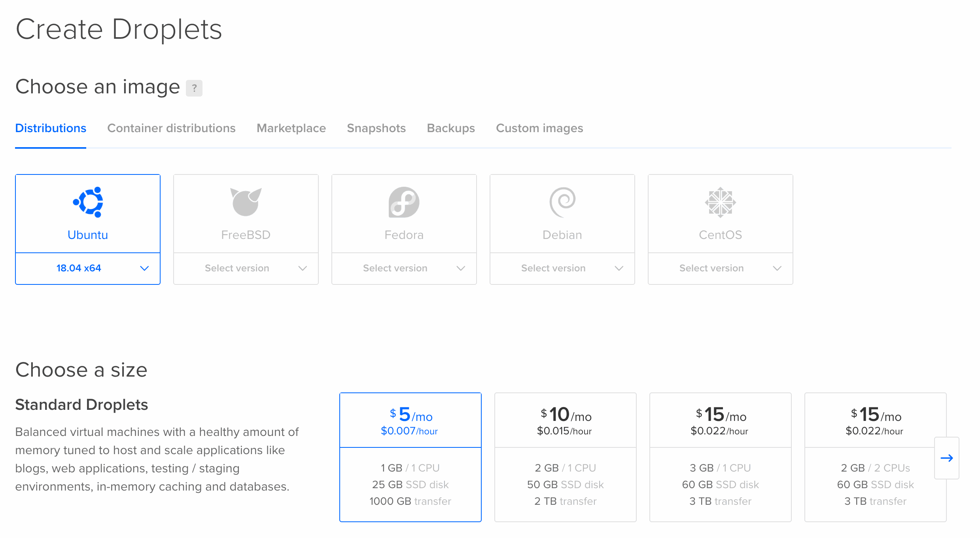The height and width of the screenshot is (538, 980).
Task: Open Fedora Select version dropdown
Action: tap(404, 268)
